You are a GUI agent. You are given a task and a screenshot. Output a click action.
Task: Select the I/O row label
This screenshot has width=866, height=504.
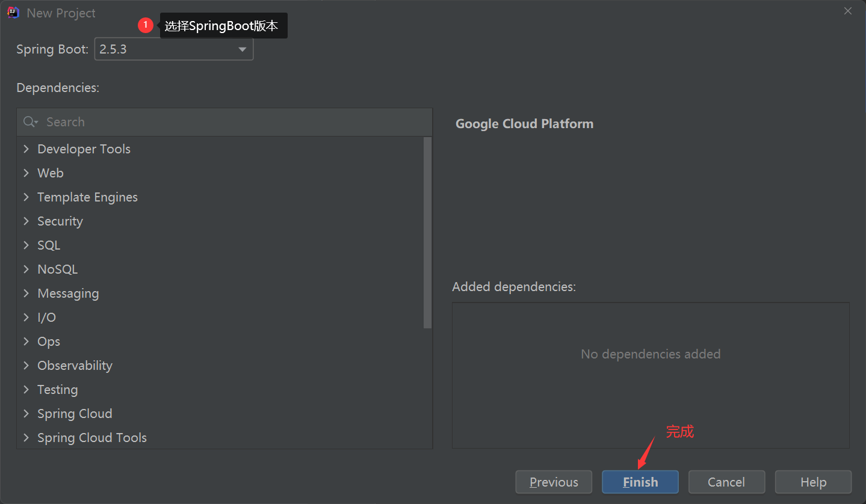[x=46, y=318]
